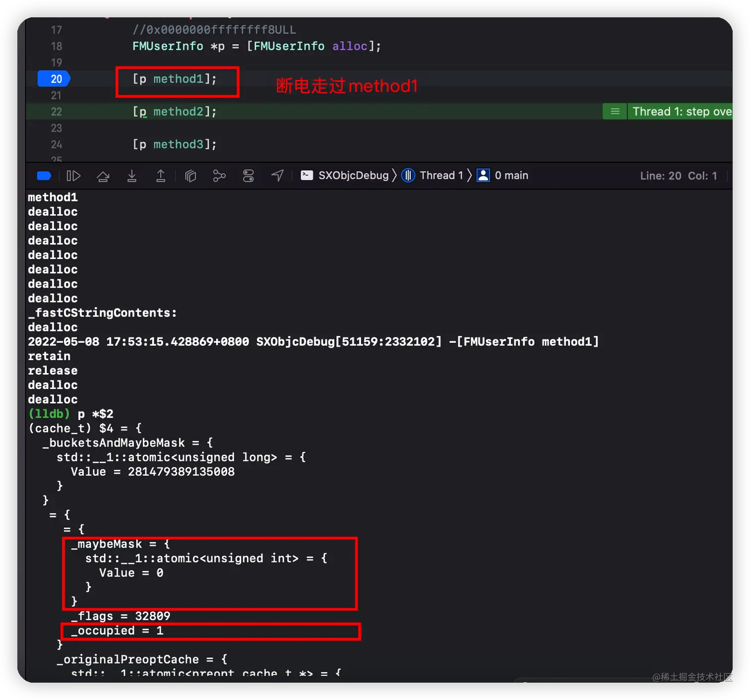Click the Step Into icon

132,176
